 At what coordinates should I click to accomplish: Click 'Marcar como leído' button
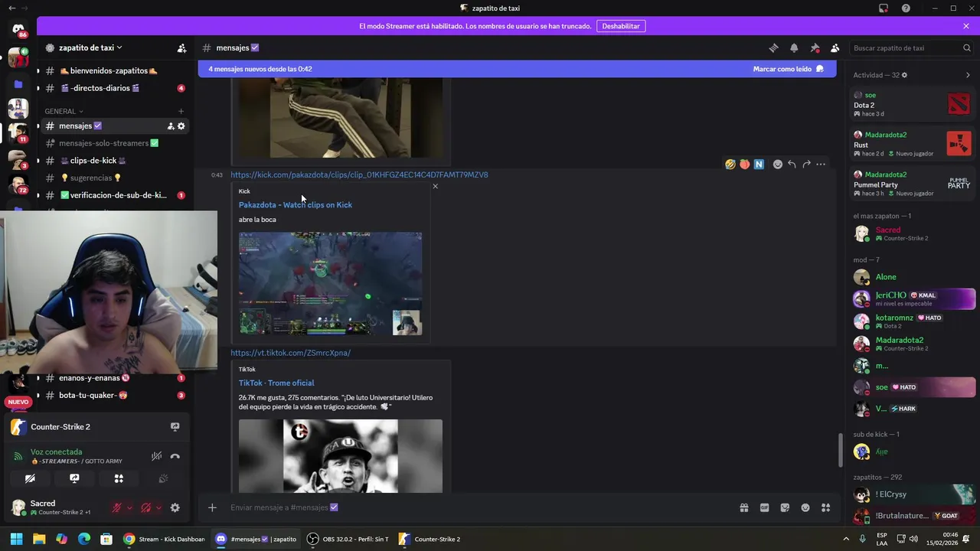(788, 69)
